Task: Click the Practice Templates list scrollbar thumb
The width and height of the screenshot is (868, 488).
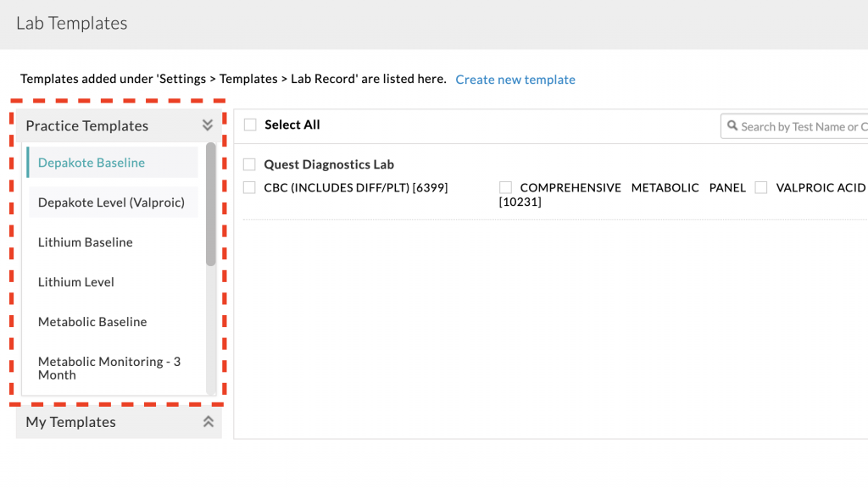Action: tap(211, 203)
